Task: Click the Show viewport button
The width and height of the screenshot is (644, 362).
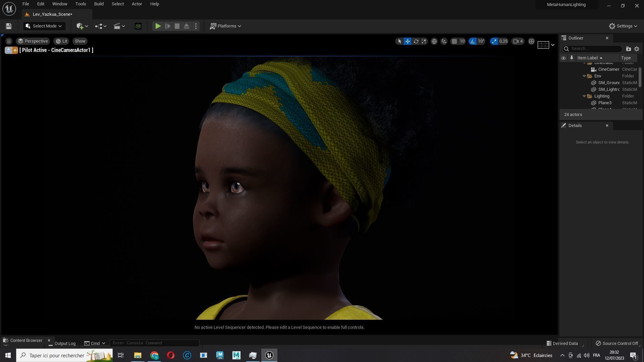Action: (80, 41)
